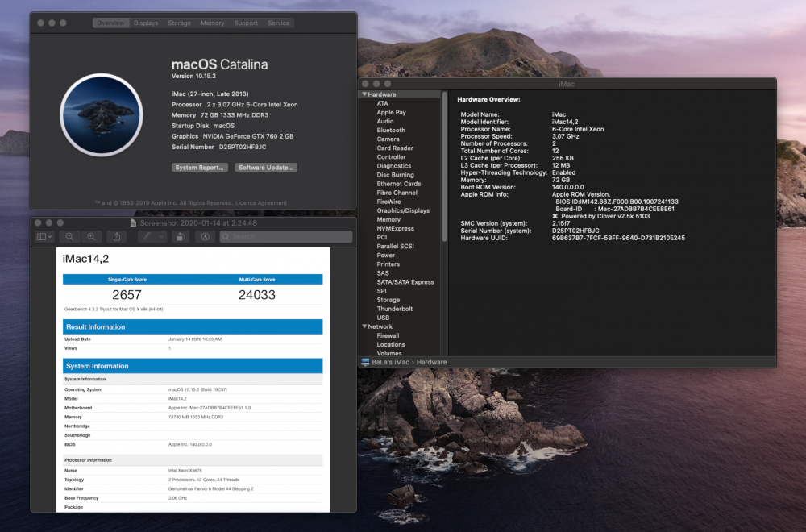Image resolution: width=806 pixels, height=532 pixels.
Task: Click the Serial Number D25PT02HF8JC in About
Action: 243,147
